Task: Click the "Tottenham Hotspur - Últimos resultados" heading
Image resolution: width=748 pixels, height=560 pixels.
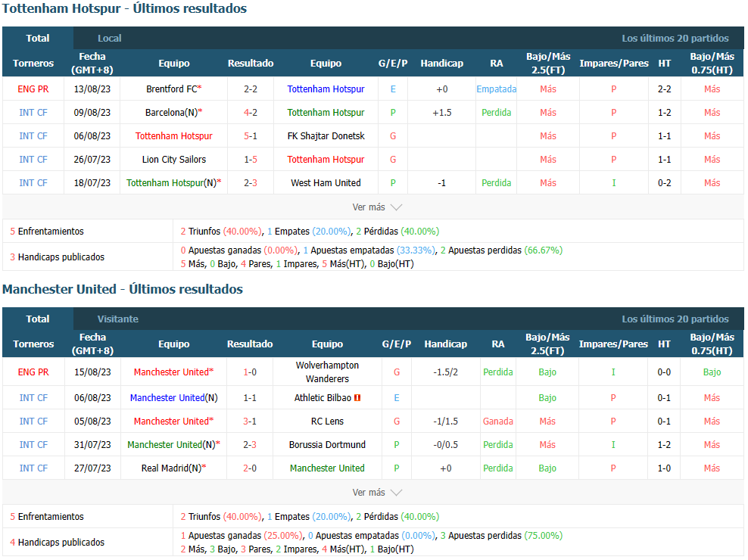Action: click(124, 8)
